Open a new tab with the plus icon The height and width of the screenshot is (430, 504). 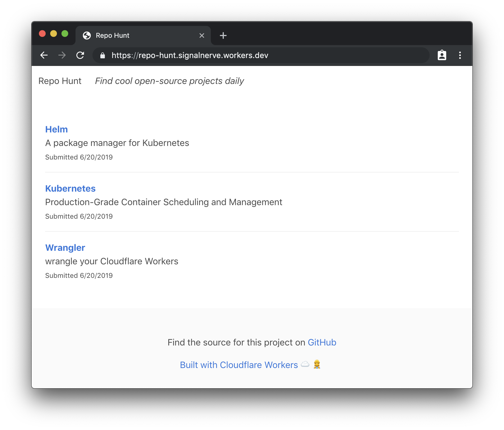[x=223, y=36]
